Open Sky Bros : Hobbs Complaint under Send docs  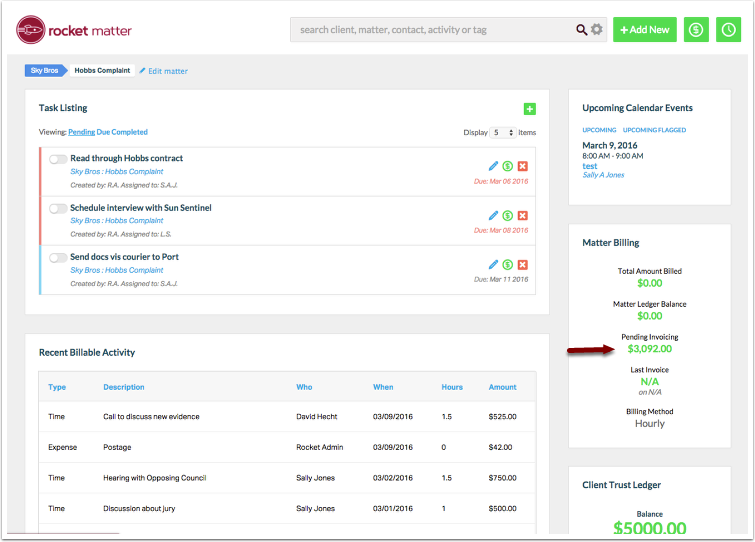[x=117, y=271]
